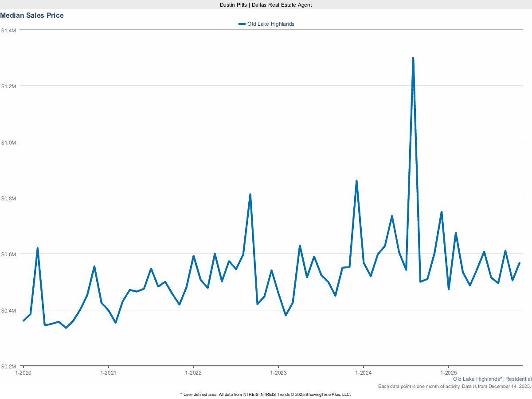Toggle the Old Lake Highlands series visibility
The width and height of the screenshot is (532, 399).
coord(270,24)
